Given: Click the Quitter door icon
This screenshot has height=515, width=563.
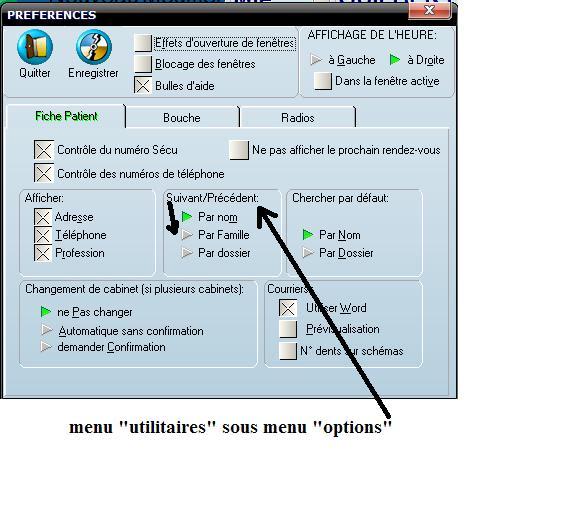Looking at the screenshot, I should 35,47.
